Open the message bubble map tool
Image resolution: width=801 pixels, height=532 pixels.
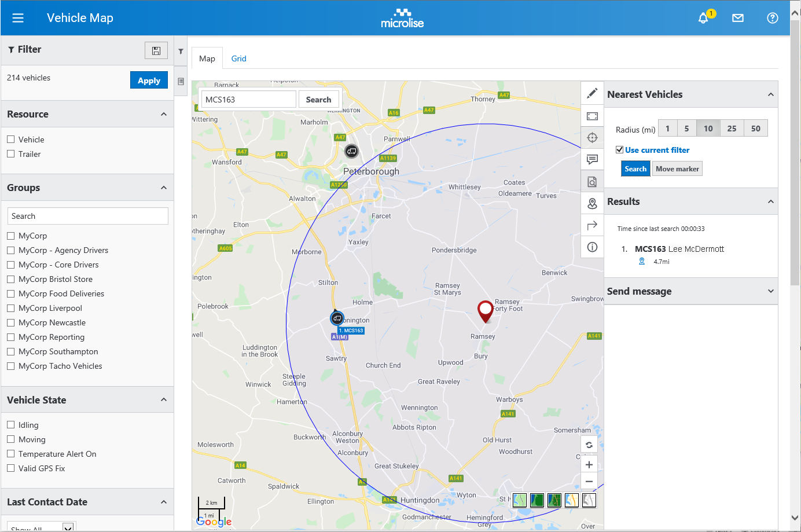(x=592, y=160)
